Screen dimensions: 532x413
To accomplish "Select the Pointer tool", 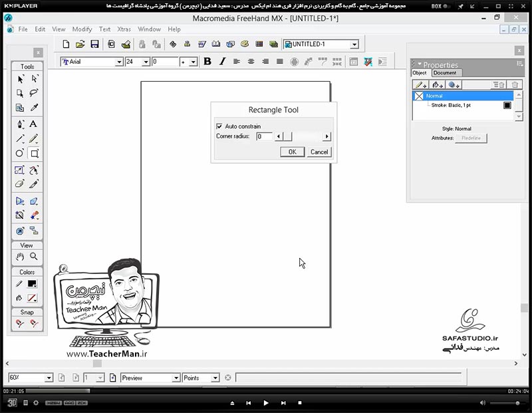I will [21, 79].
